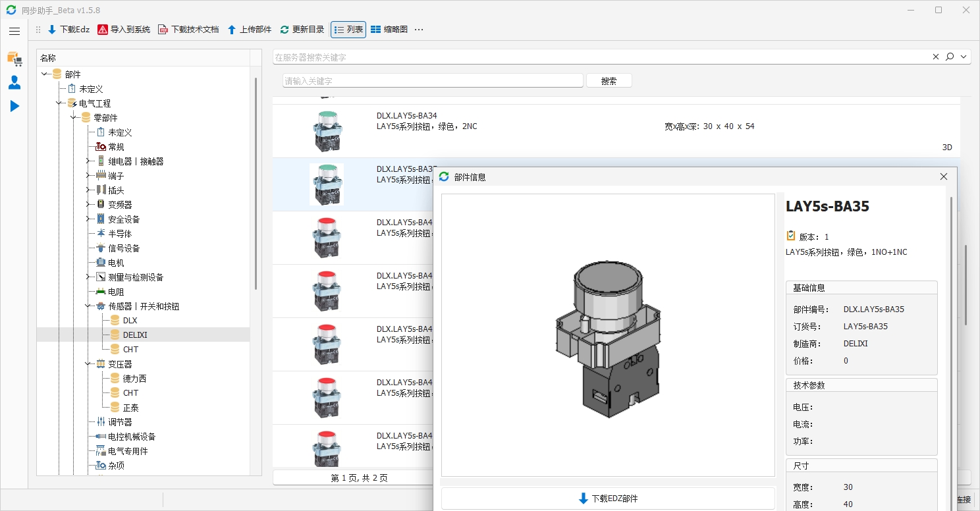Click the 制造商 value DELIXI
The image size is (980, 511).
pyautogui.click(x=856, y=344)
